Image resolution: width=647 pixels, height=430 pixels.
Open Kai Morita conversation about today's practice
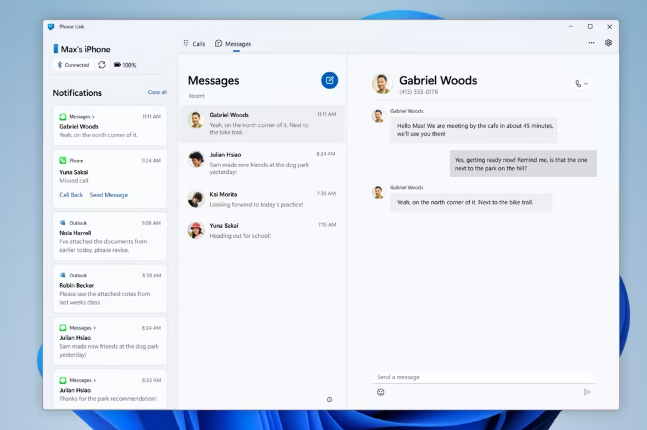coord(262,199)
